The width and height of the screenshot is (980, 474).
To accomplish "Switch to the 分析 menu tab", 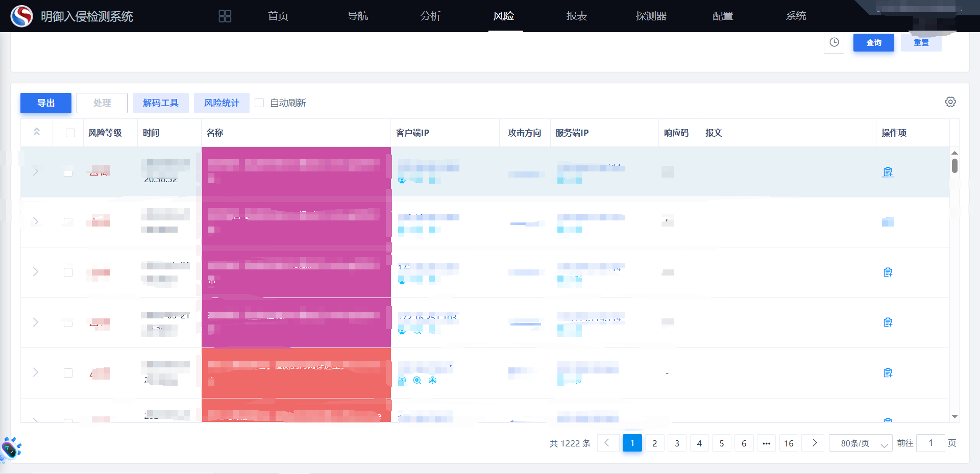I will 430,16.
